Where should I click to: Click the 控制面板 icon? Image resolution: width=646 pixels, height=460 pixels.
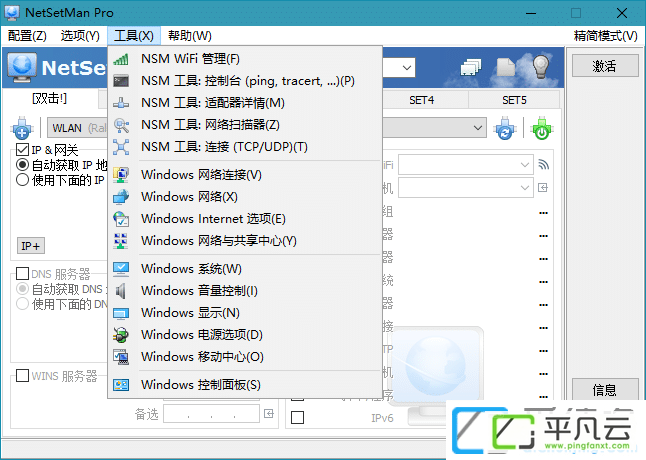click(121, 385)
